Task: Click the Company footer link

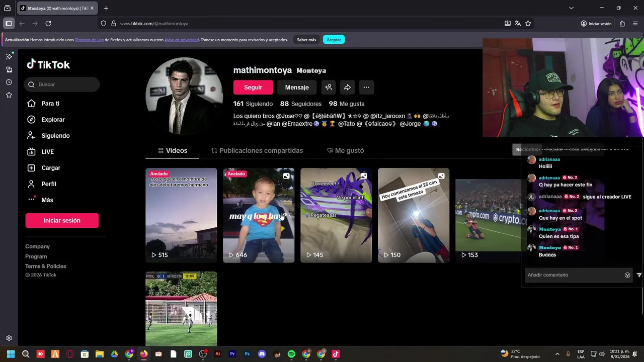Action: (x=37, y=246)
